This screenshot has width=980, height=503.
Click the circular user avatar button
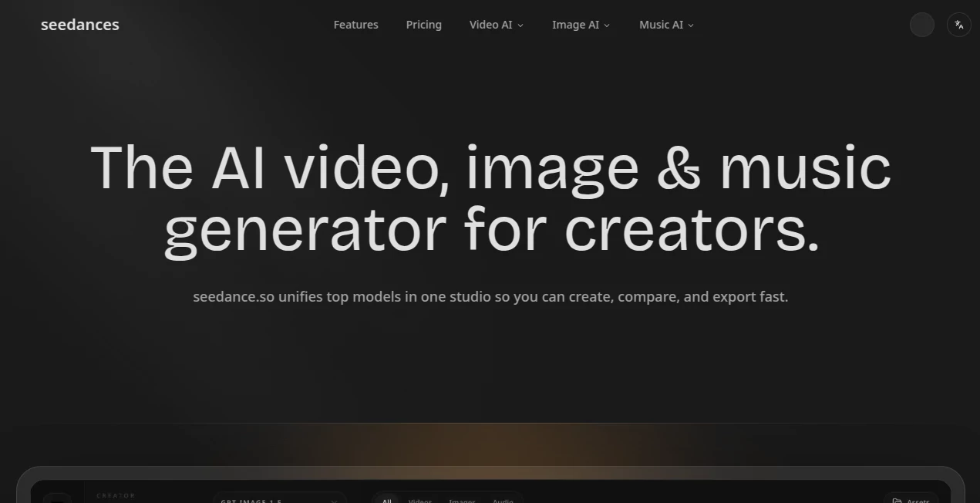pyautogui.click(x=922, y=25)
